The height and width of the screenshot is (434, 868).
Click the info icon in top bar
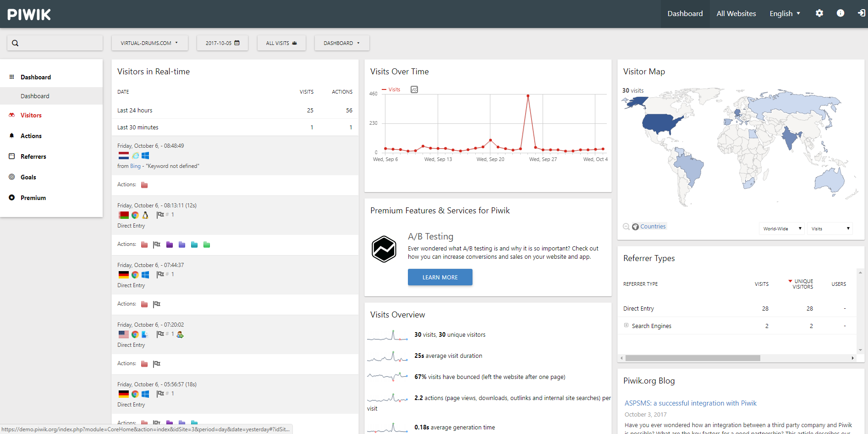841,13
